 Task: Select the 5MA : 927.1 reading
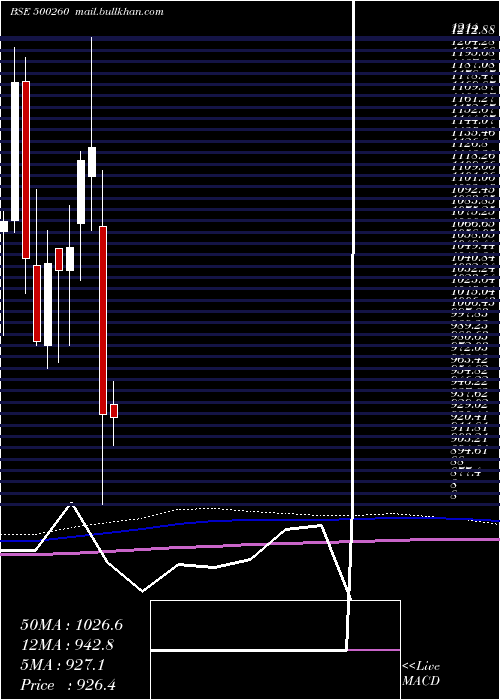coord(62,665)
